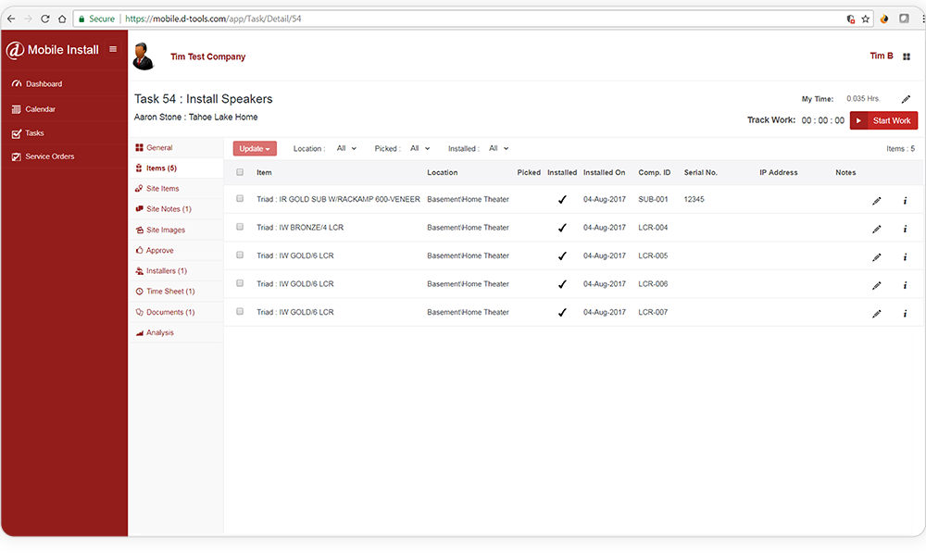Screen dimensions: 926x560
Task: Open the Firefox extension icon in browser toolbar
Action: tap(884, 19)
